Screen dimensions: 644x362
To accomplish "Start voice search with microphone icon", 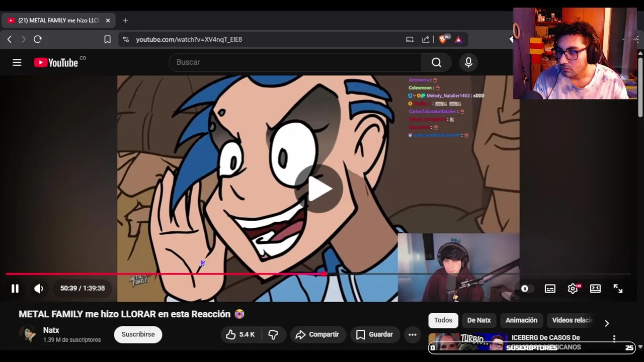I will (x=468, y=62).
